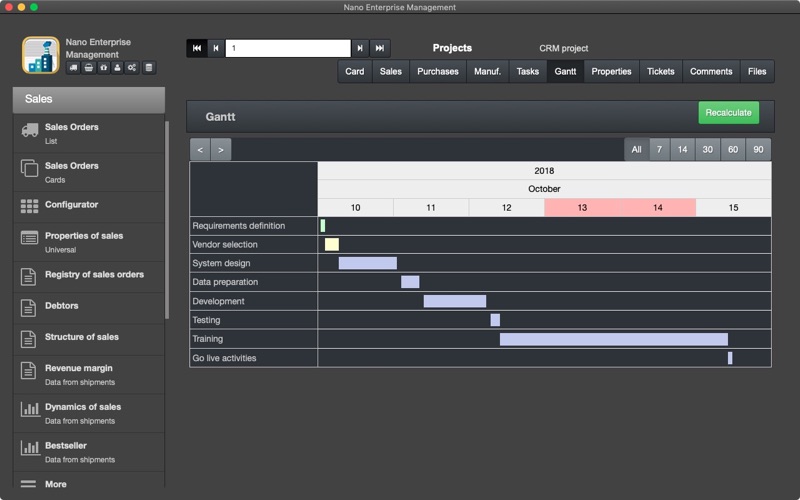Select the 7 days range toggle
800x500 pixels.
659,149
